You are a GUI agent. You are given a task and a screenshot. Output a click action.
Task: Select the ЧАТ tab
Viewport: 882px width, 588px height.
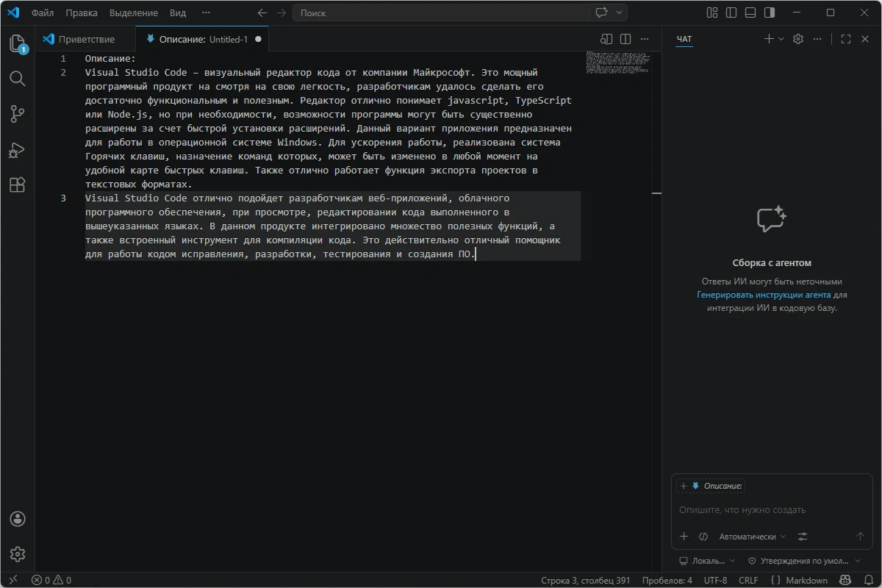click(x=684, y=39)
